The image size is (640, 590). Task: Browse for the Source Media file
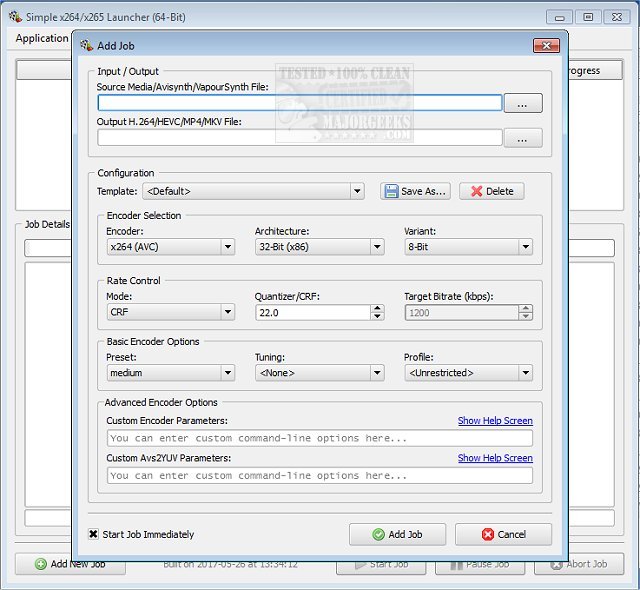coord(523,103)
